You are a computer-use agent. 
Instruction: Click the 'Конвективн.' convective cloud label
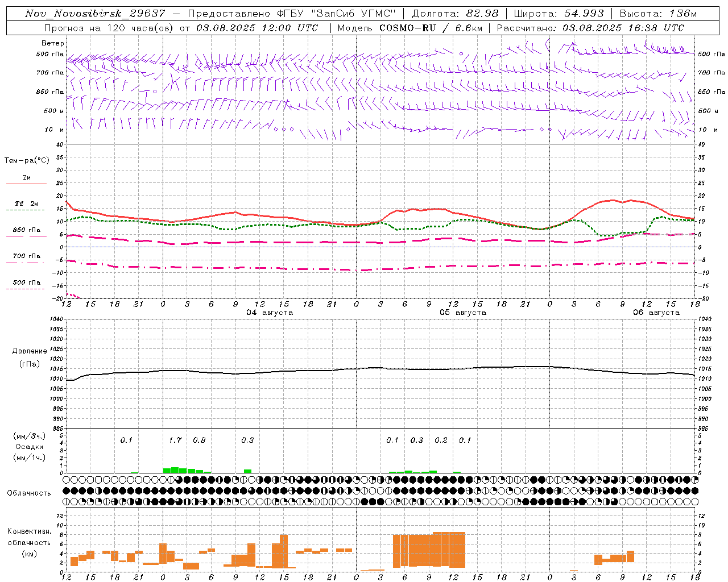tap(29, 531)
